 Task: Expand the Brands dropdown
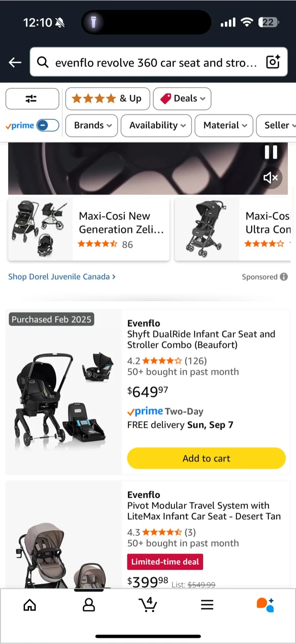(x=92, y=126)
